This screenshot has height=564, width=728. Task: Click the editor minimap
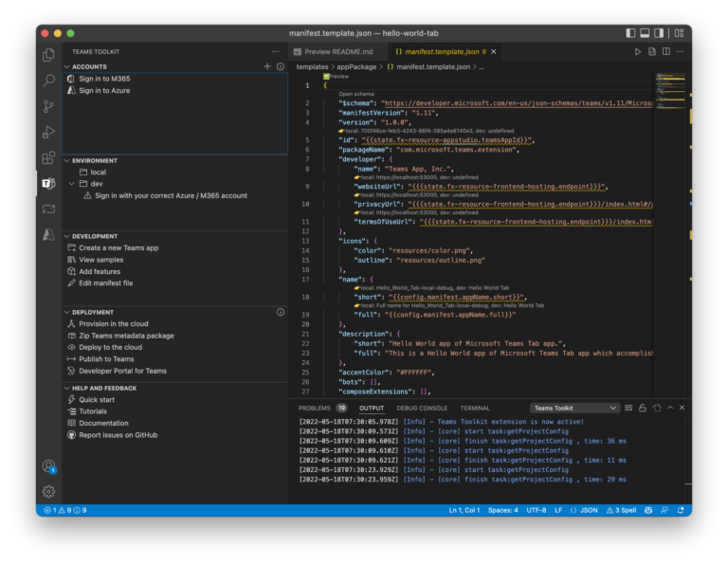point(670,93)
